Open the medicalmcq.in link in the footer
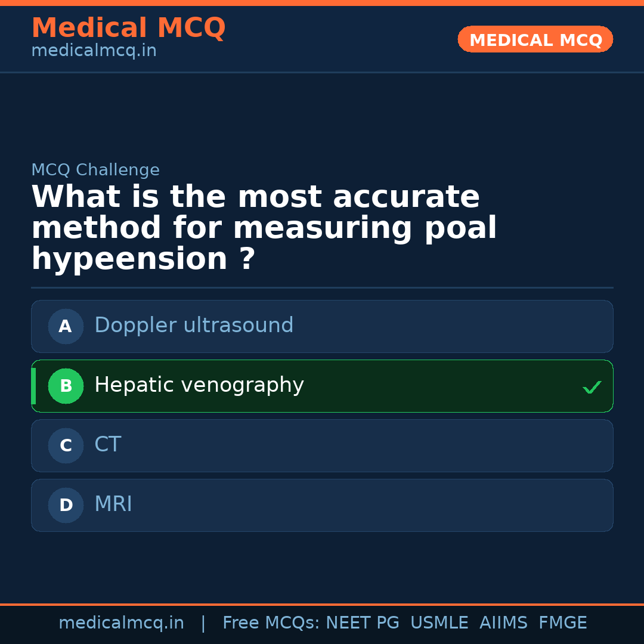The width and height of the screenshot is (644, 644). point(121,623)
